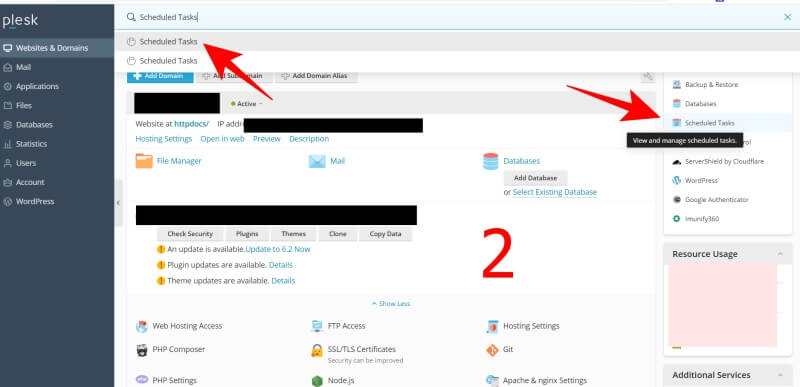Click the search magnifier icon
The image size is (800, 387).
pyautogui.click(x=131, y=17)
